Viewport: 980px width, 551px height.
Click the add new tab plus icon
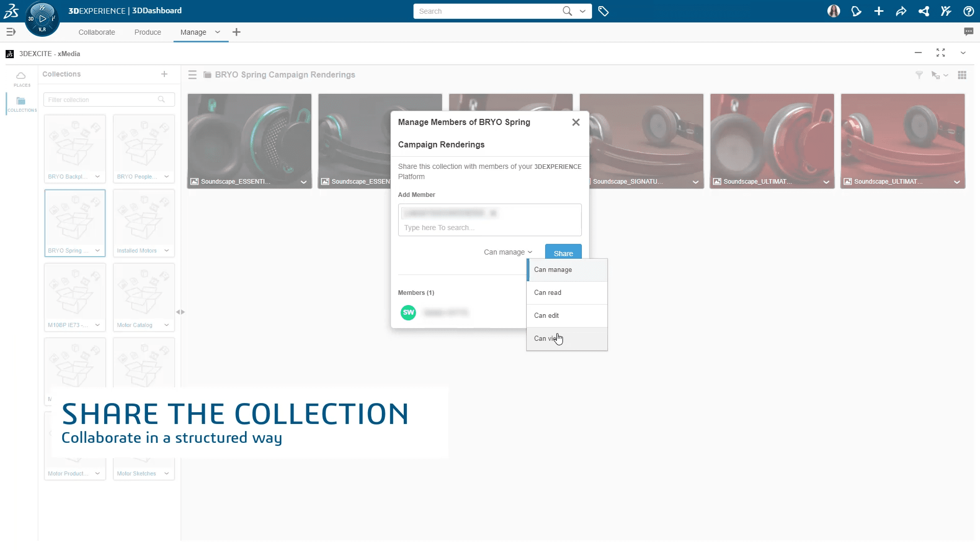[x=236, y=32]
